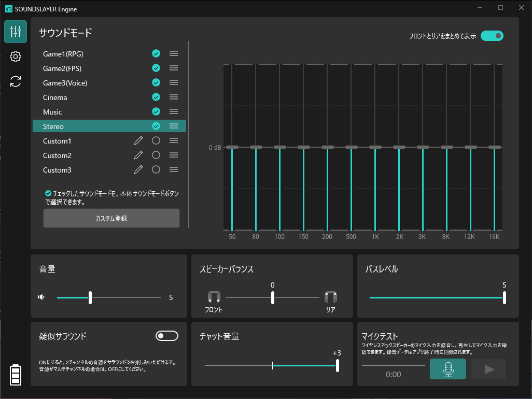
Task: Play back the mic test recording
Action: [488, 369]
